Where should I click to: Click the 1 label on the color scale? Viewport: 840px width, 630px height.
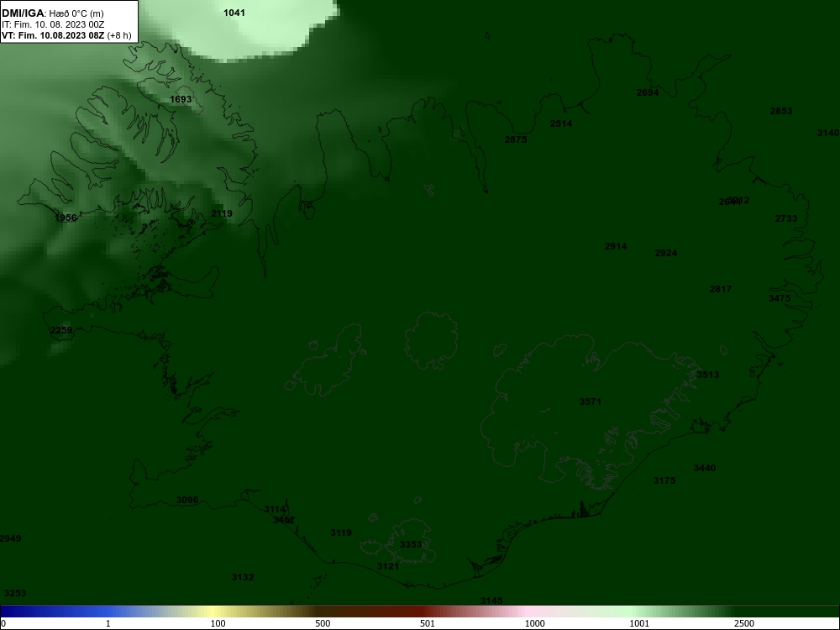pyautogui.click(x=108, y=623)
